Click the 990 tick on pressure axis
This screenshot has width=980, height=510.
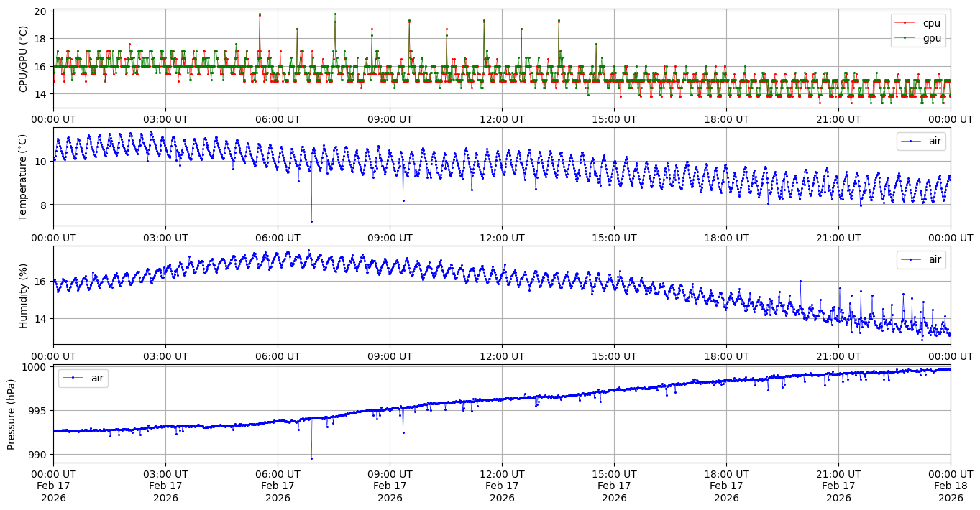point(37,455)
